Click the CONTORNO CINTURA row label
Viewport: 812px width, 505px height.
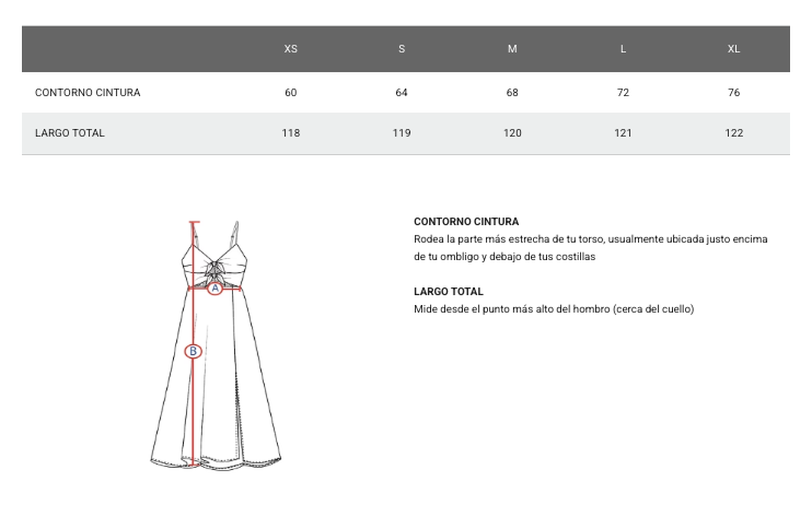click(88, 92)
